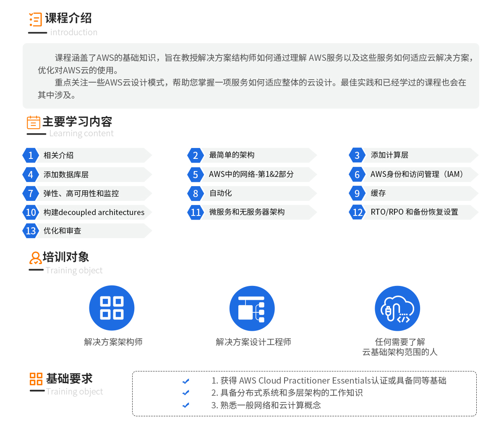Click the hexagon number 11 badge
This screenshot has height=436, width=504.
196,212
